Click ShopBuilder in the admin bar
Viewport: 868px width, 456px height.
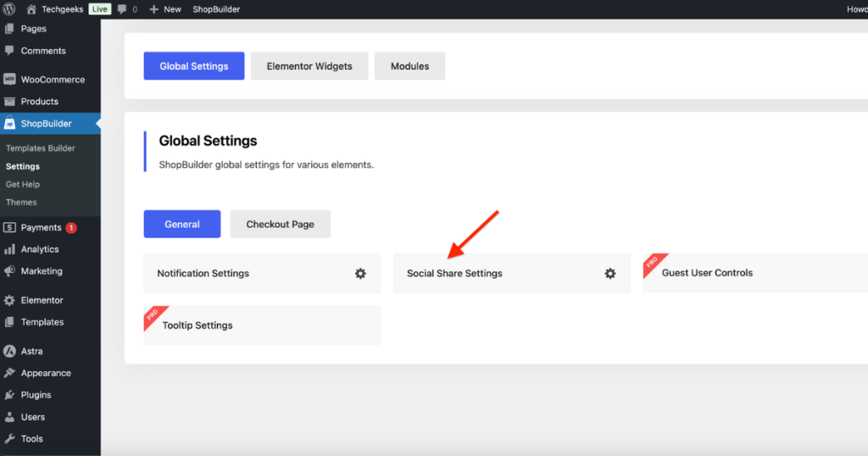(216, 8)
